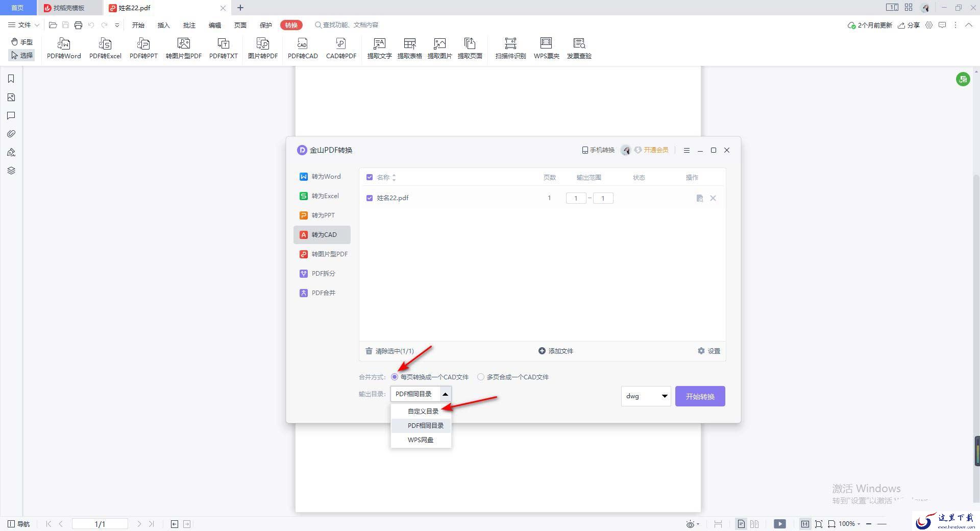Open the 图片转PDF tool
980x531 pixels.
pyautogui.click(x=263, y=49)
